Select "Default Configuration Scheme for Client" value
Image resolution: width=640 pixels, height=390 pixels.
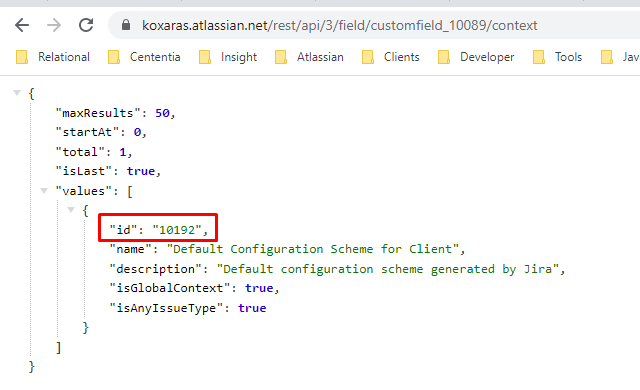(313, 249)
